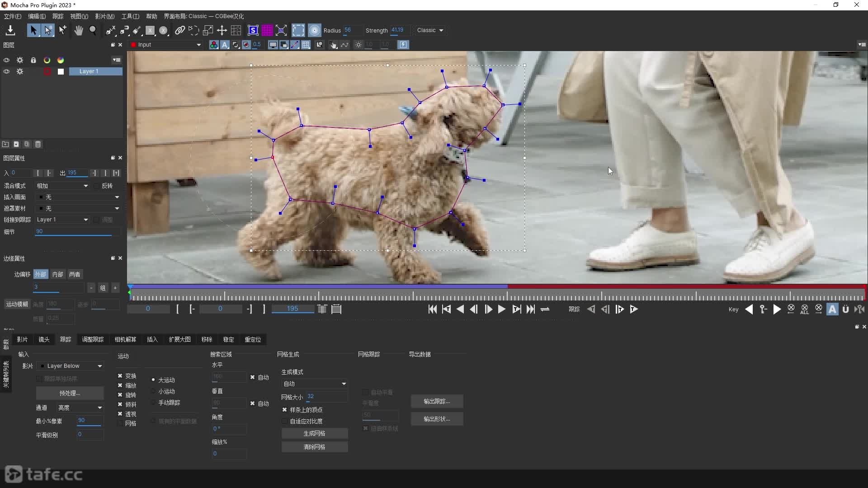
Task: Jump to first frame of clip
Action: pyautogui.click(x=432, y=309)
